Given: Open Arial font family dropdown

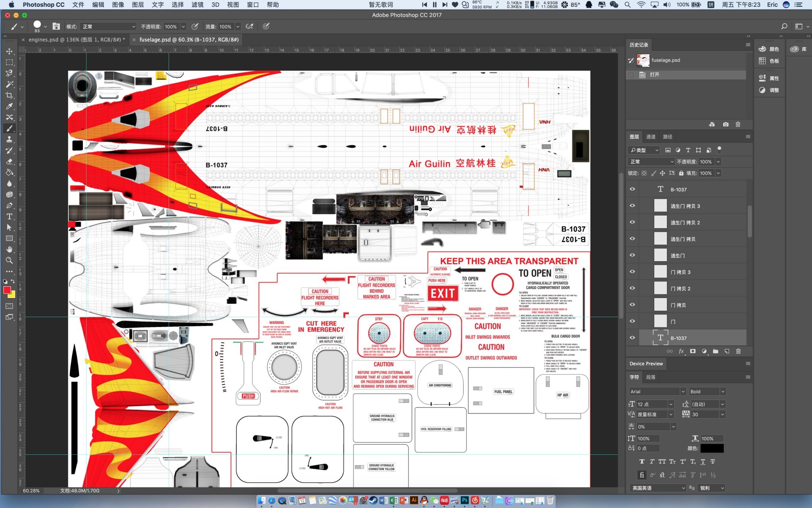Looking at the screenshot, I should tap(657, 392).
